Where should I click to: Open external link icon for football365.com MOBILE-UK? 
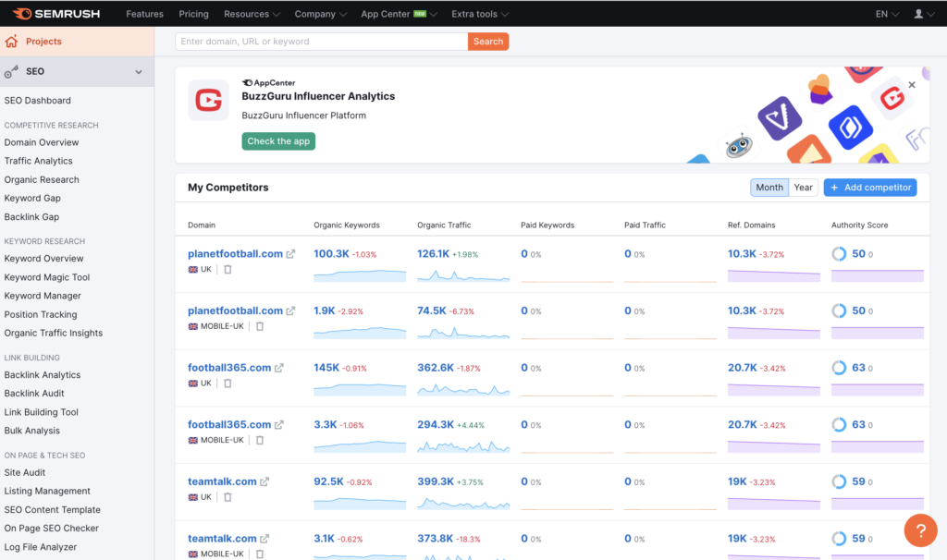point(279,425)
